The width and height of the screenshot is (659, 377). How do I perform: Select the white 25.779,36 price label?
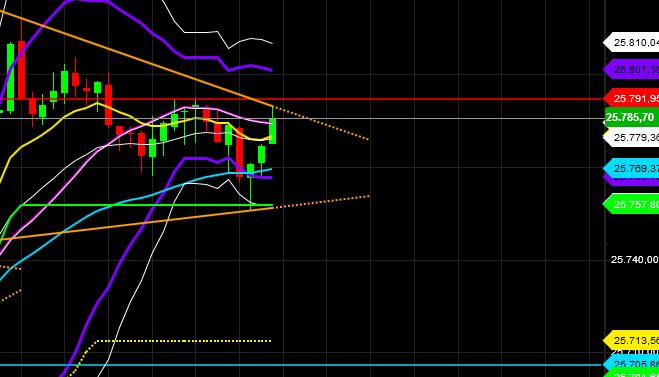pyautogui.click(x=631, y=137)
